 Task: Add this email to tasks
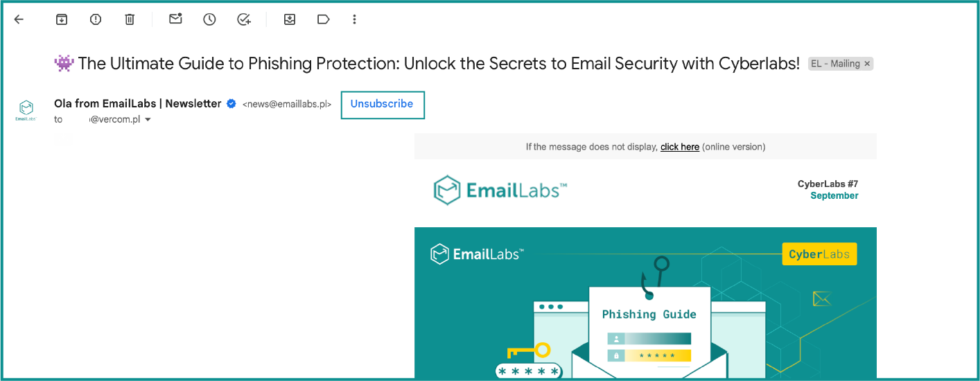(x=244, y=19)
